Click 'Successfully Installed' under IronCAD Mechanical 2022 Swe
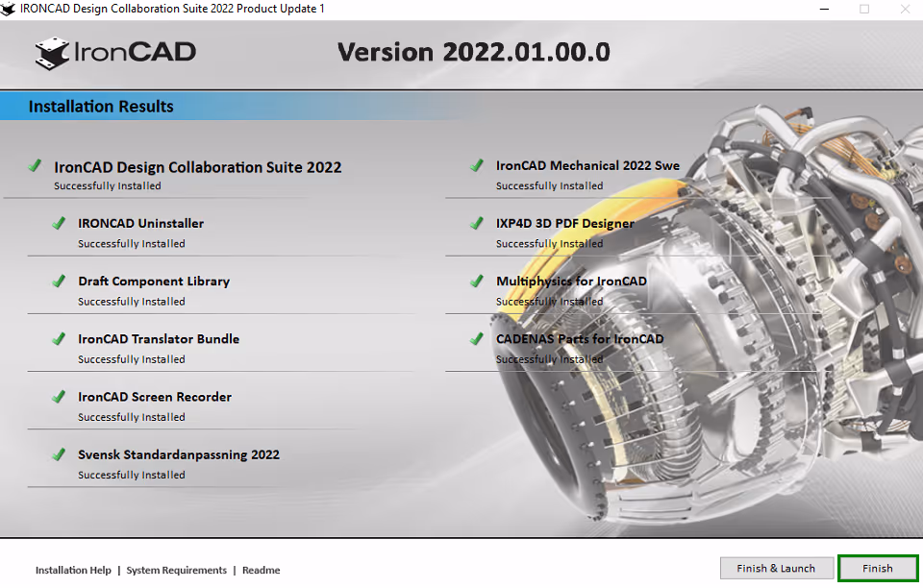The height and width of the screenshot is (588, 923). coord(549,186)
